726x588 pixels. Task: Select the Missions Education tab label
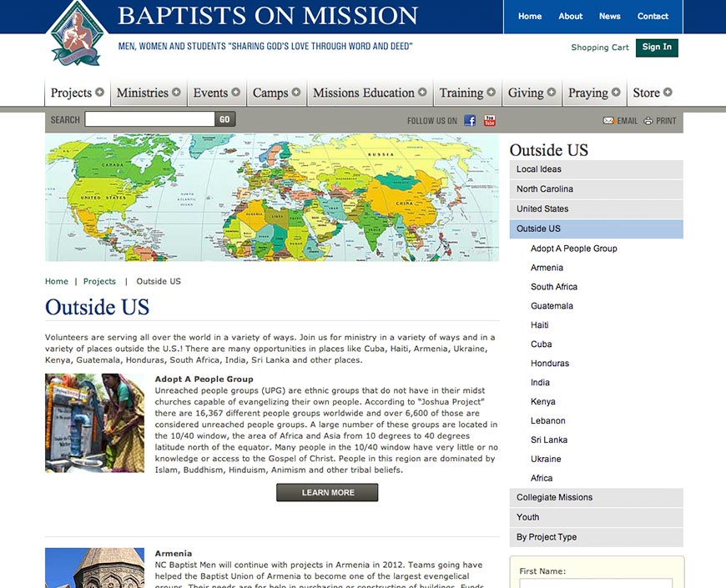pyautogui.click(x=364, y=93)
